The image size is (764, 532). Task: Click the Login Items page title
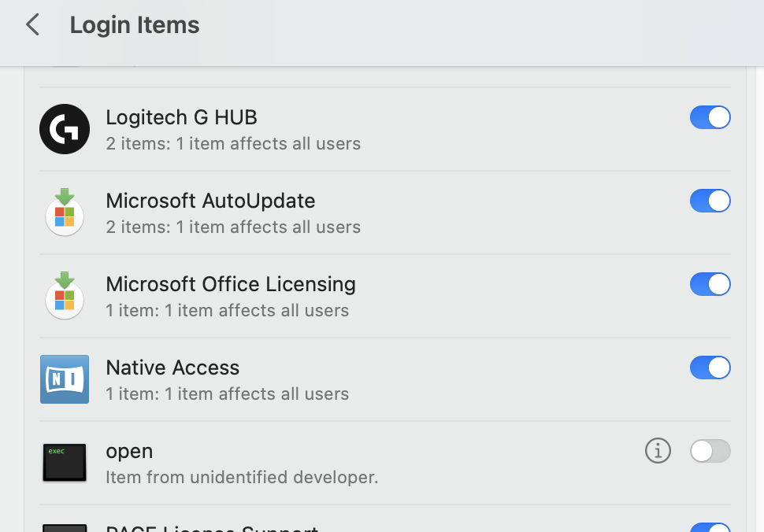pos(135,25)
